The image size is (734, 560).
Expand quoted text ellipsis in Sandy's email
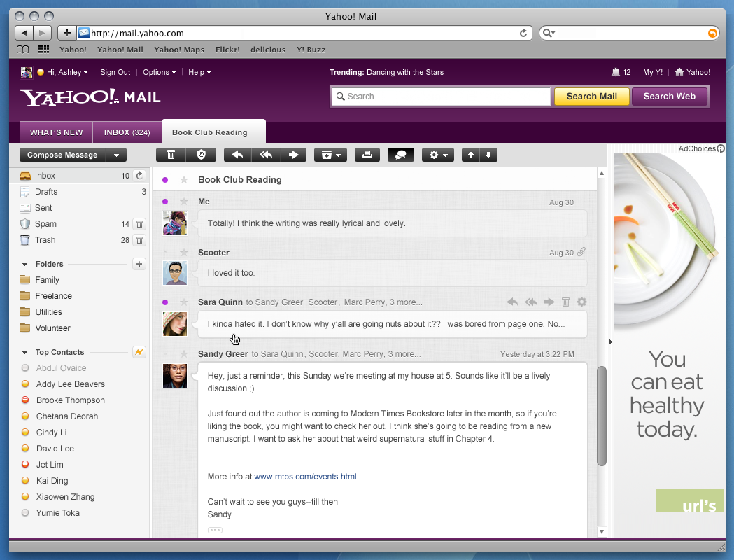click(x=215, y=530)
